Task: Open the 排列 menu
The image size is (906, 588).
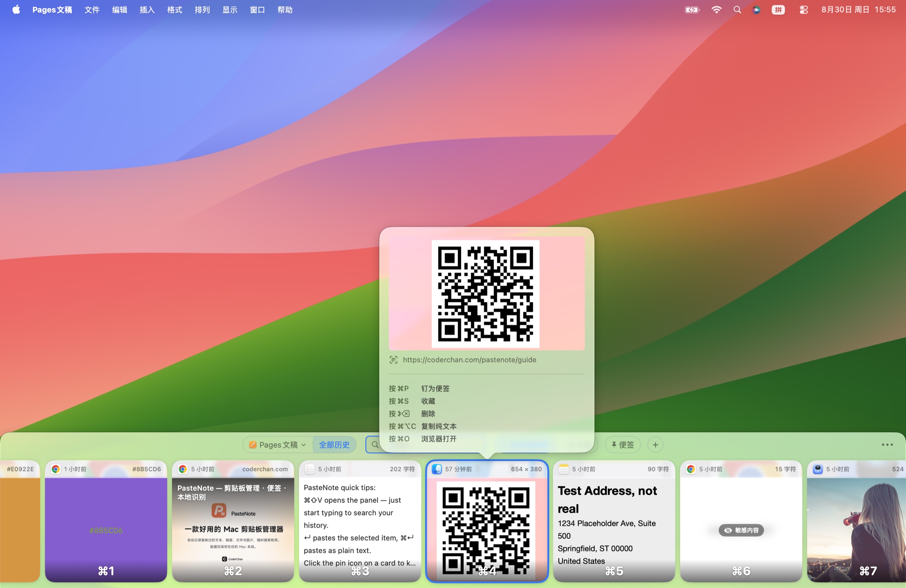Action: point(202,10)
